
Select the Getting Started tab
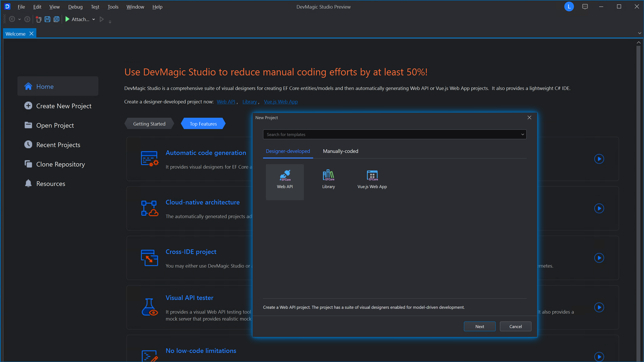pyautogui.click(x=149, y=124)
